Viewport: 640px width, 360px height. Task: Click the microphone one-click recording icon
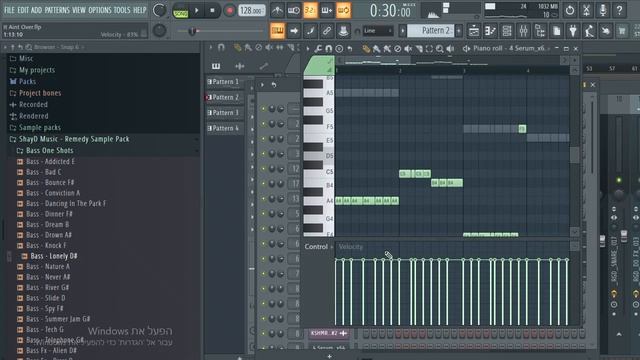pyautogui.click(x=603, y=10)
